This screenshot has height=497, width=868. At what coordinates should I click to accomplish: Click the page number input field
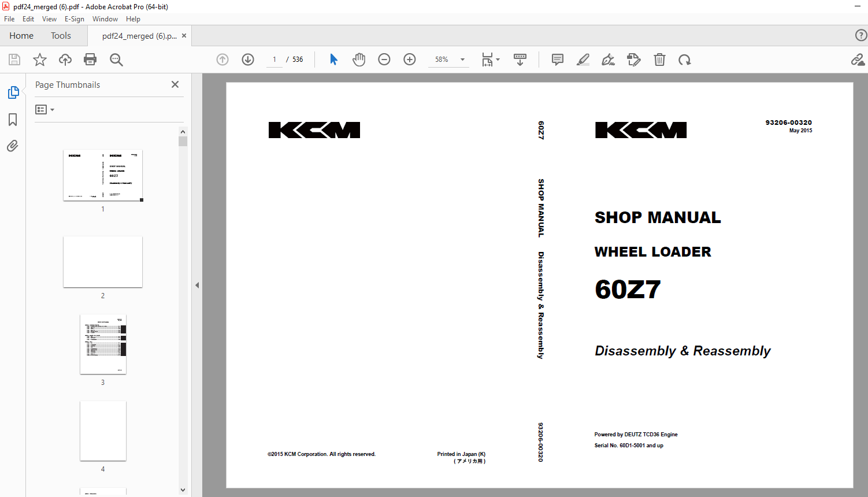coord(275,60)
